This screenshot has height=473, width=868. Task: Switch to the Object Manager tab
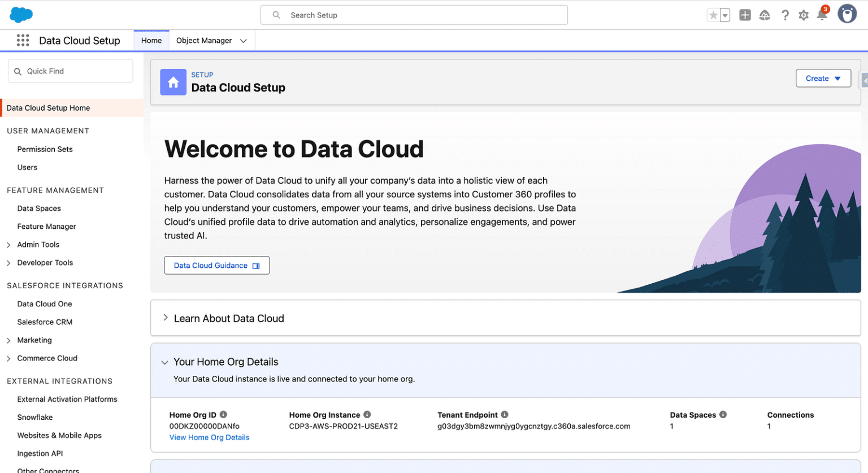pos(204,40)
